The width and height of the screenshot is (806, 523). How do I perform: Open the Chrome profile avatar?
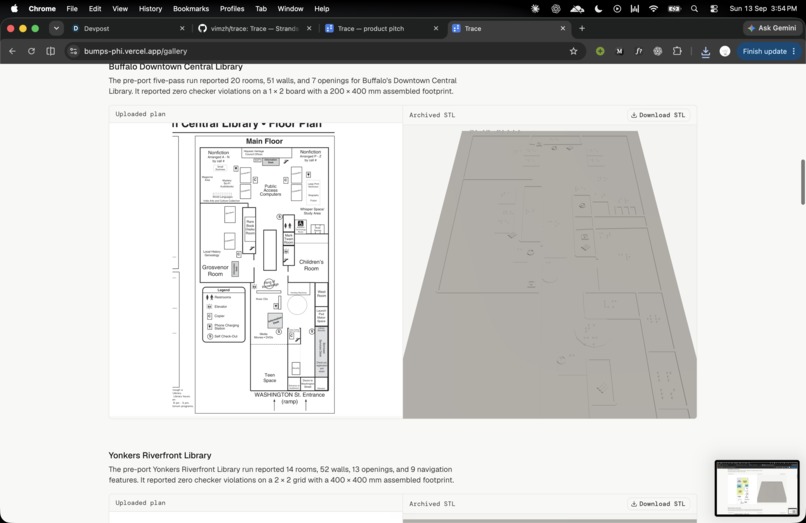click(x=725, y=51)
